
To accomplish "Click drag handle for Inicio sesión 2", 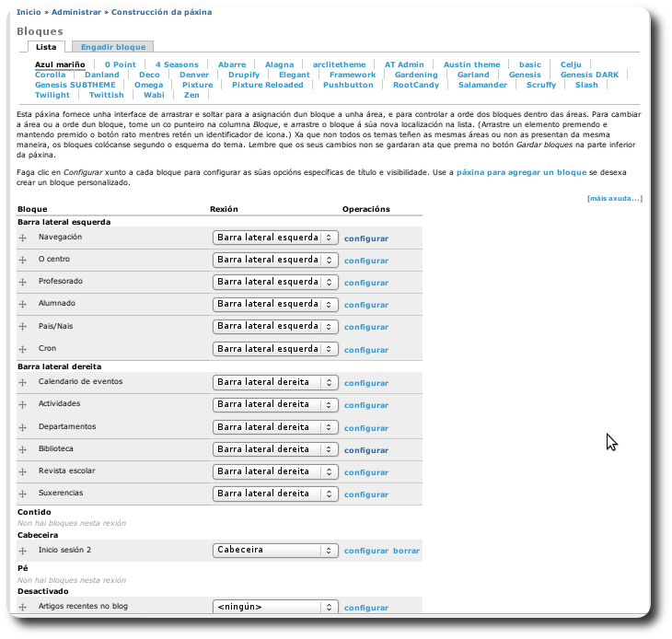I will tap(23, 552).
